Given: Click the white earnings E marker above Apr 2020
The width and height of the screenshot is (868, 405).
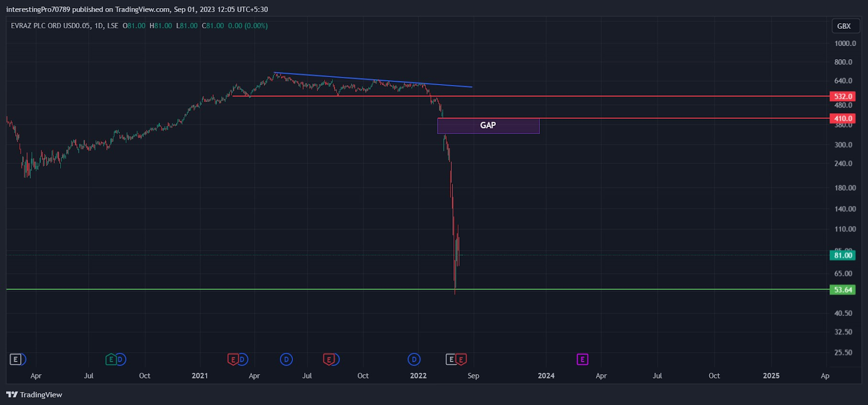Looking at the screenshot, I should [x=16, y=359].
